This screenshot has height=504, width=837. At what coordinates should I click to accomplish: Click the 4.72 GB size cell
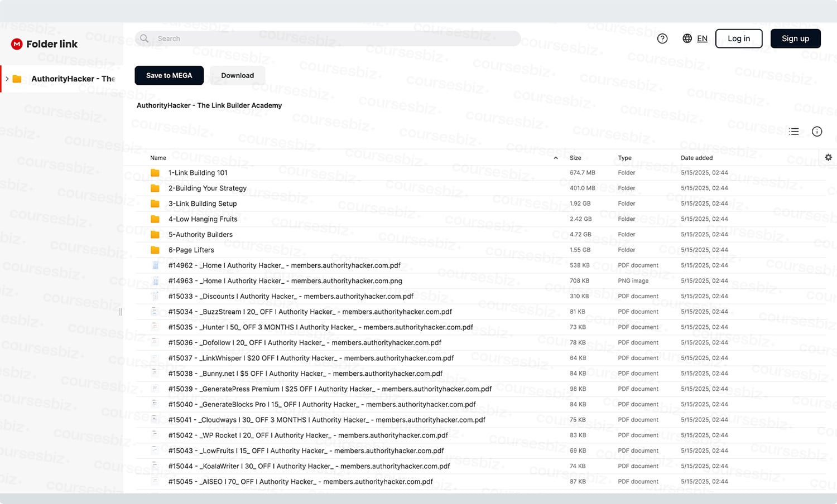(580, 235)
